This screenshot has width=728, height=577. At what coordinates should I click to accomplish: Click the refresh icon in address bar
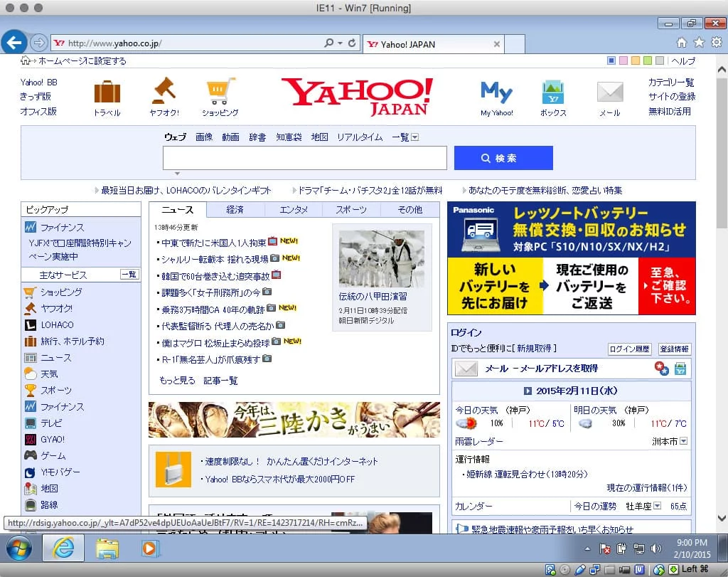(x=352, y=43)
